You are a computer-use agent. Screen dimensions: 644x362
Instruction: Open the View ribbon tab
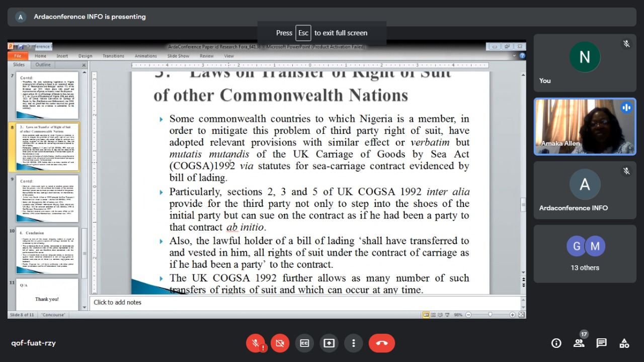(x=229, y=56)
